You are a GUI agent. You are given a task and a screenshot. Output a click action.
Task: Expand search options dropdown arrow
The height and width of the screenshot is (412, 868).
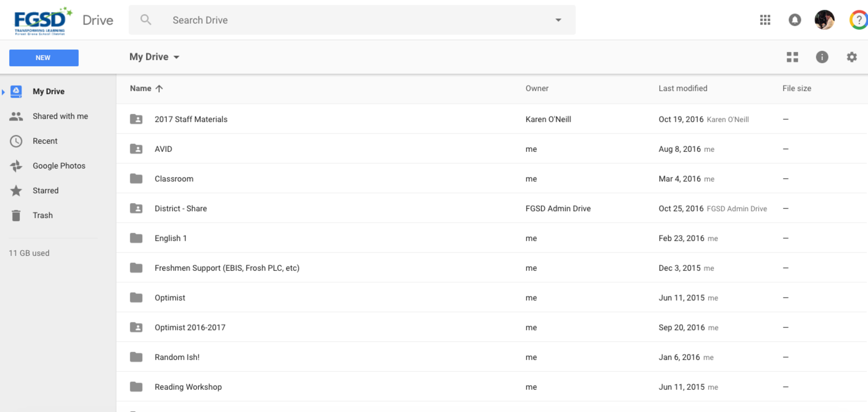pos(558,20)
